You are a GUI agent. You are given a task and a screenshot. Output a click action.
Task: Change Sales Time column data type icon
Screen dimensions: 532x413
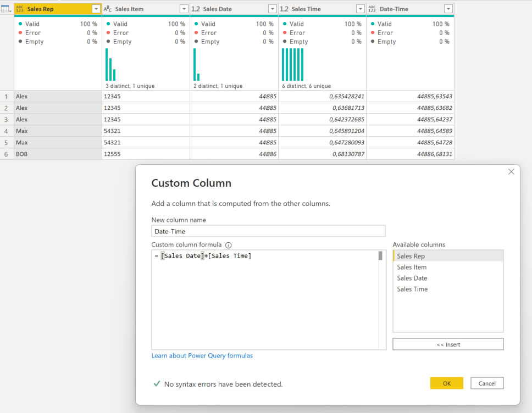tap(284, 9)
